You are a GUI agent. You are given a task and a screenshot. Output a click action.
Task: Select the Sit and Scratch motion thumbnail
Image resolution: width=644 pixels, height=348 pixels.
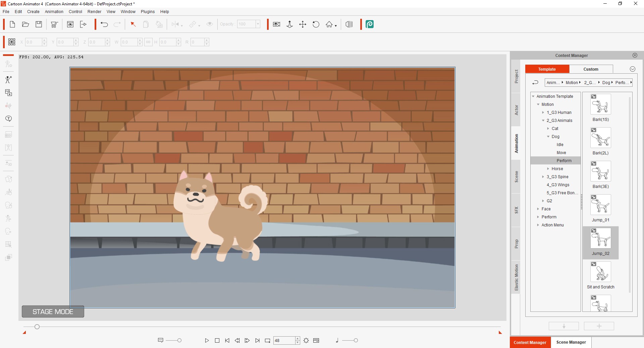[600, 272]
